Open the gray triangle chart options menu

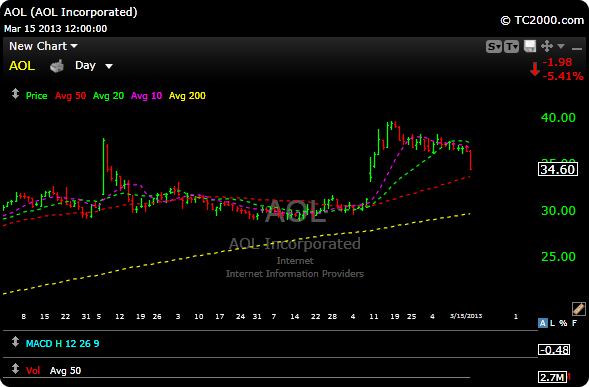(x=561, y=46)
